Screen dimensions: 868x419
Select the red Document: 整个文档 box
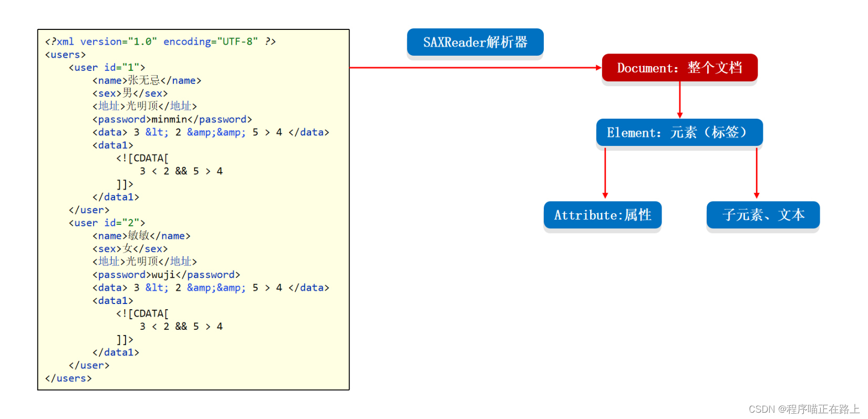coord(679,68)
